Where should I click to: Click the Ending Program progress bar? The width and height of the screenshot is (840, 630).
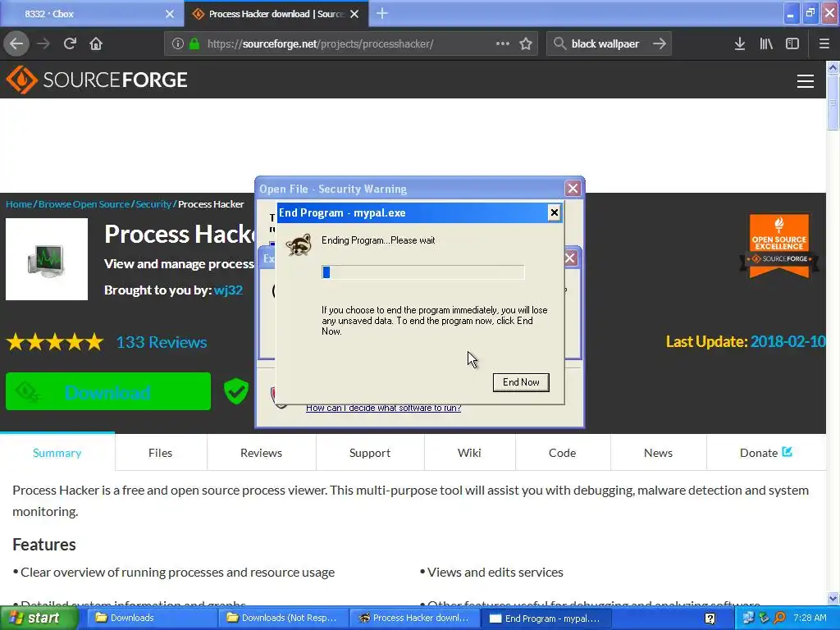point(422,272)
